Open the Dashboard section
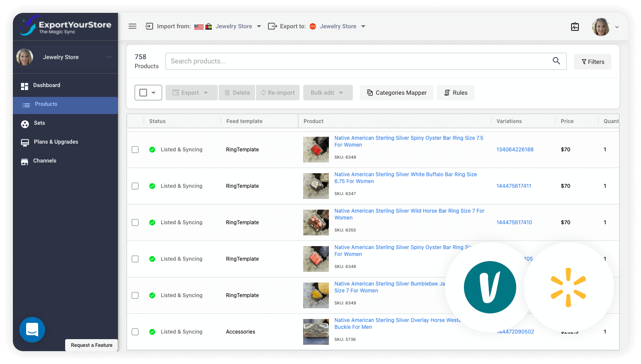This screenshot has height=364, width=641. point(46,85)
